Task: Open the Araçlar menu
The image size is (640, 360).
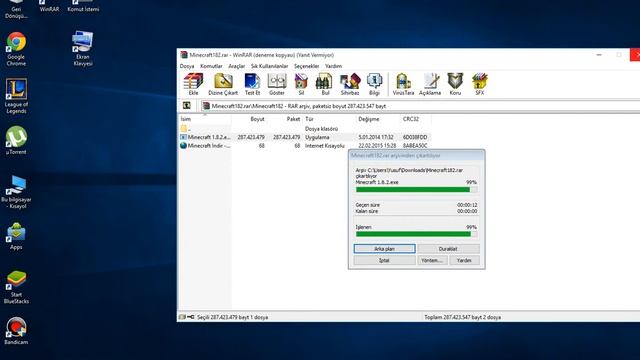Action: point(236,66)
